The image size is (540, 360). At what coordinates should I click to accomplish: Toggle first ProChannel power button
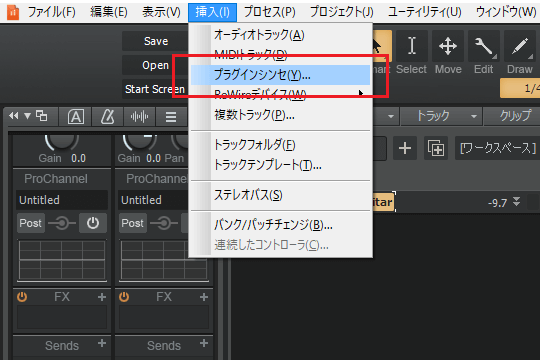[x=93, y=223]
